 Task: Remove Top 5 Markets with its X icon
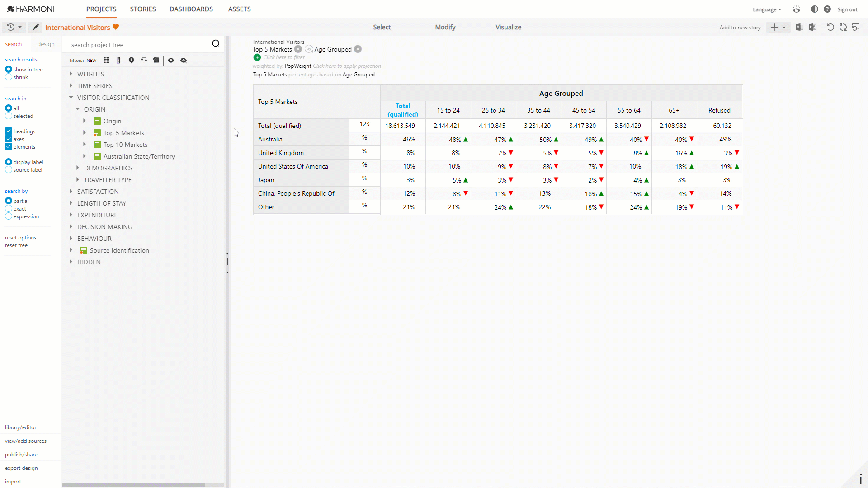point(298,49)
